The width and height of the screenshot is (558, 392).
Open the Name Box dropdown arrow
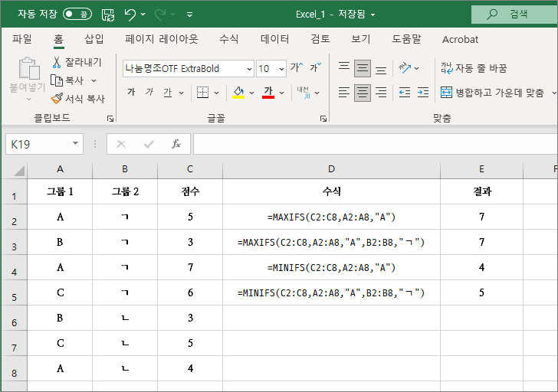(x=75, y=144)
